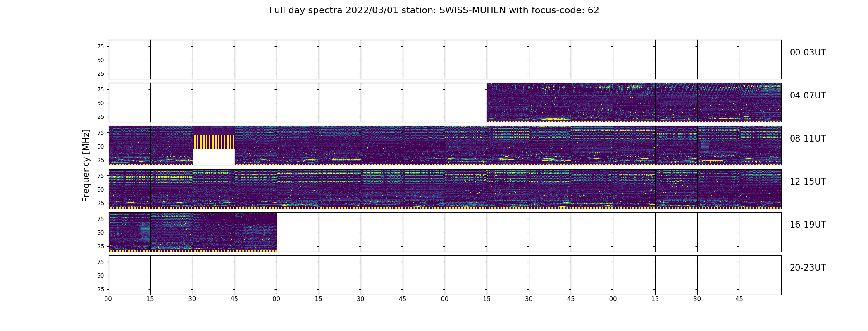Click the '50' tick in the 20-23UT row
Image resolution: width=868 pixels, height=331 pixels.
click(100, 276)
